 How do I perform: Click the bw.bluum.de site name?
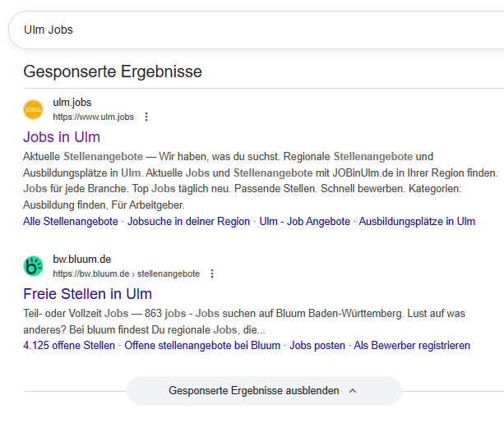82,260
